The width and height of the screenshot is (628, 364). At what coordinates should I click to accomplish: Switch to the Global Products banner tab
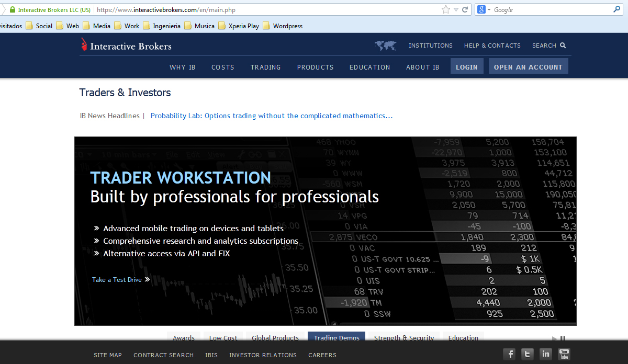275,337
